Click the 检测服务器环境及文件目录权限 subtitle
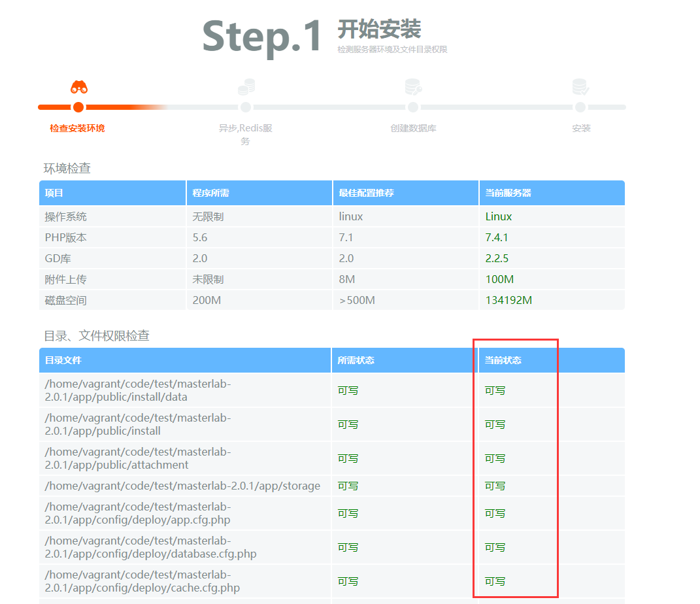The width and height of the screenshot is (700, 604). point(392,50)
